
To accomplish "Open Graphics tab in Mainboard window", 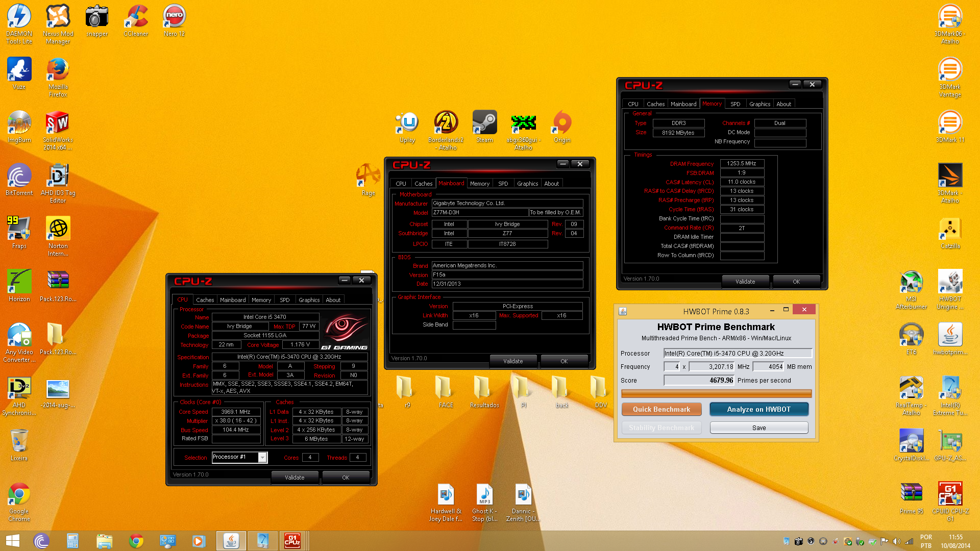I will pyautogui.click(x=527, y=184).
